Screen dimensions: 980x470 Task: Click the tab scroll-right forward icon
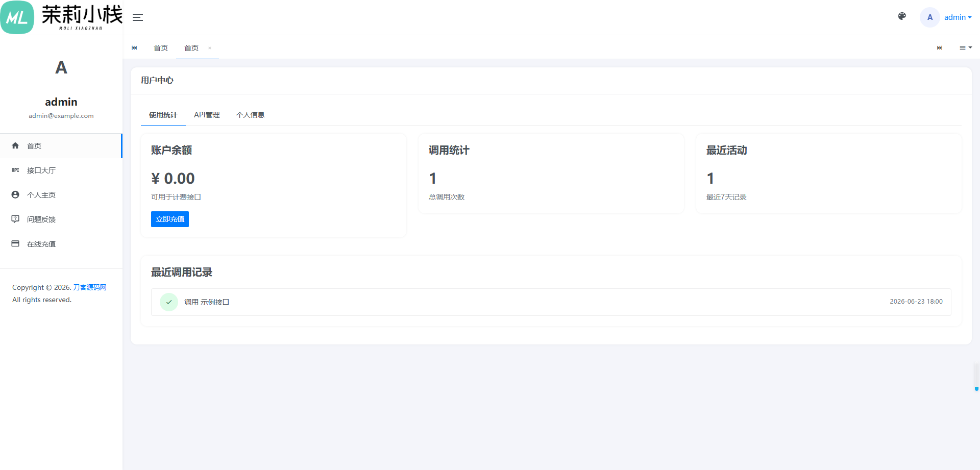[x=940, y=48]
